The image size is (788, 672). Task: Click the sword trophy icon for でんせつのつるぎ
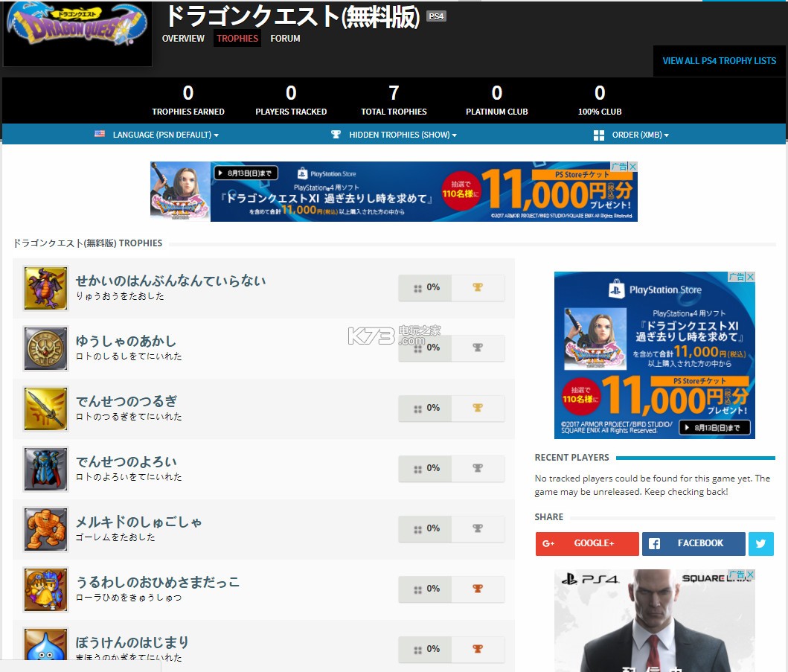tap(45, 409)
